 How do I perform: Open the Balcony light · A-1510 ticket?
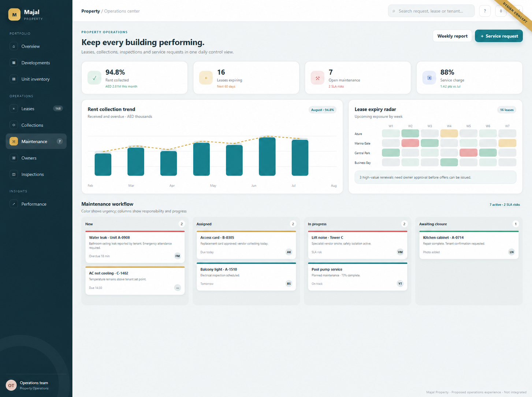246,276
